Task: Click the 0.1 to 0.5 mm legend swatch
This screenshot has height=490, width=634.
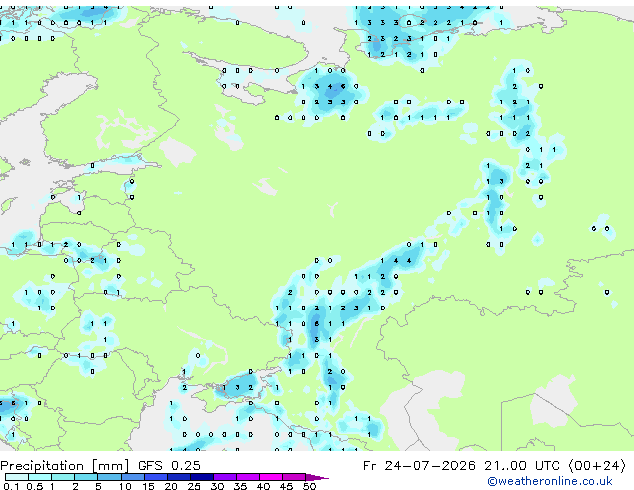Action: tap(17, 477)
